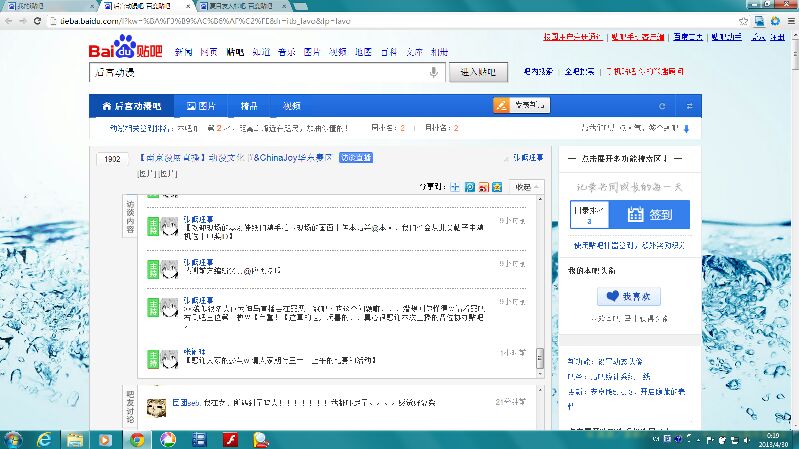Switch to second browser tab
799x449 pixels.
point(146,6)
